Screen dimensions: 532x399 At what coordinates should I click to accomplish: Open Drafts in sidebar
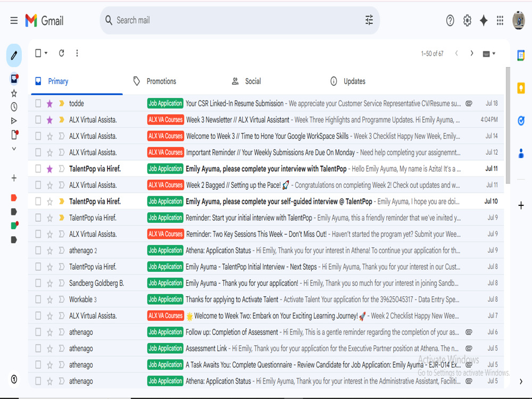click(x=14, y=135)
